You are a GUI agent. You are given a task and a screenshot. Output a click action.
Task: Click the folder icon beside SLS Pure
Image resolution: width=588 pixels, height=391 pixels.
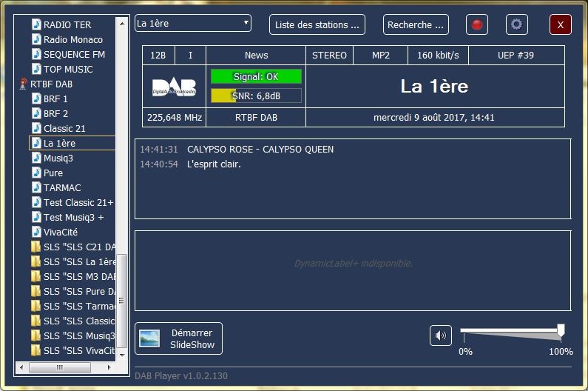coord(36,292)
